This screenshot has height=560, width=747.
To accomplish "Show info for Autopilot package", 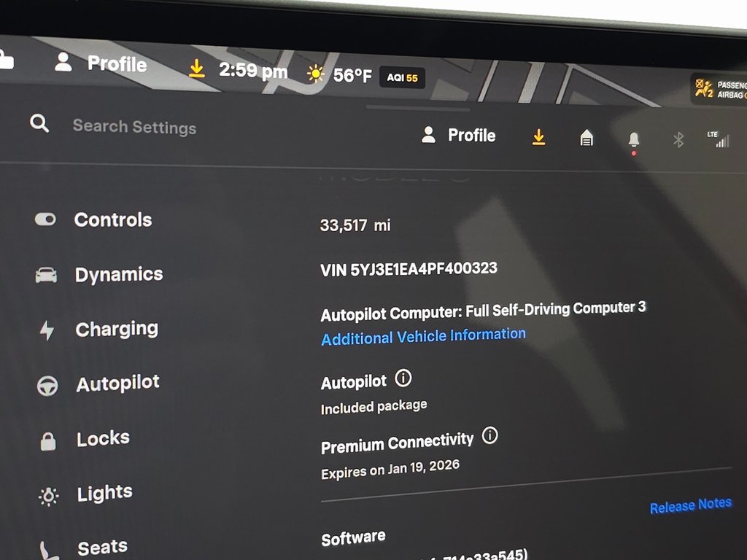I will 403,378.
